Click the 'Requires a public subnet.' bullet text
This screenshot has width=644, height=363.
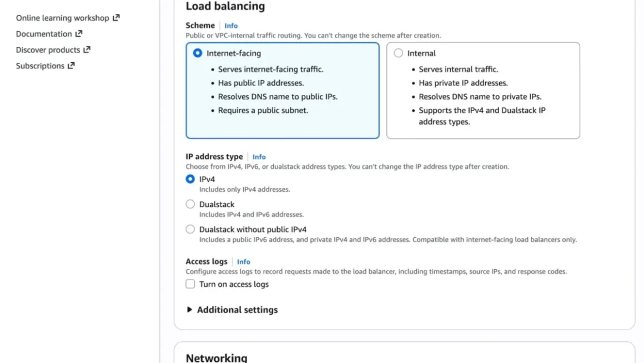263,111
